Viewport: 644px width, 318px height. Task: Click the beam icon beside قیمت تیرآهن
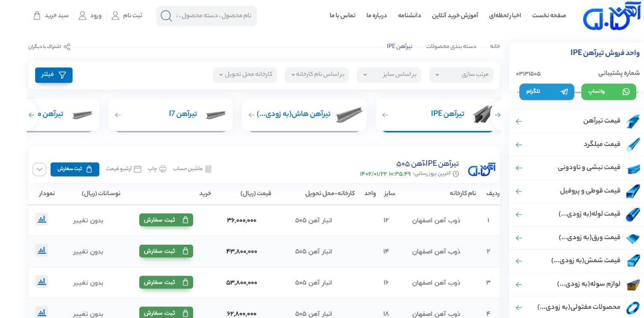tap(633, 121)
